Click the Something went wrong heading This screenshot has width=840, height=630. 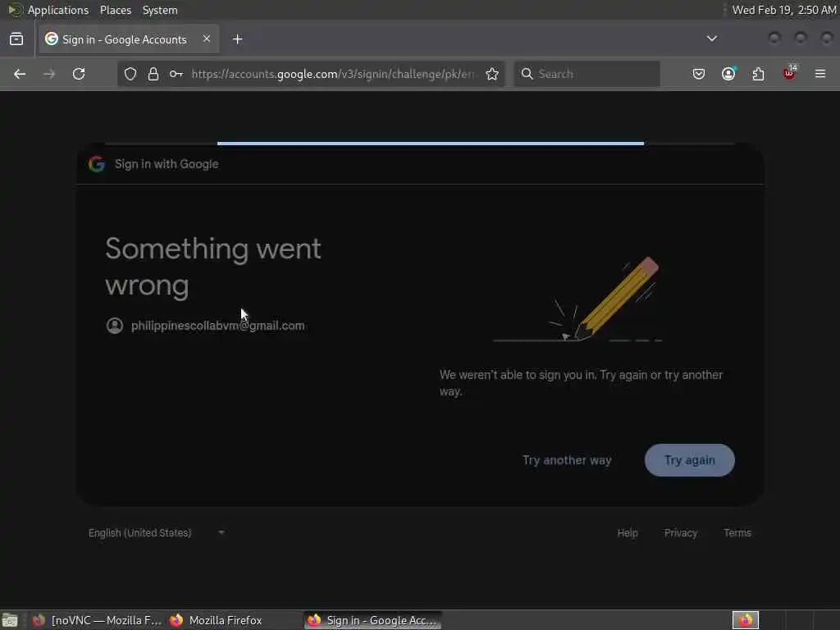click(x=212, y=267)
